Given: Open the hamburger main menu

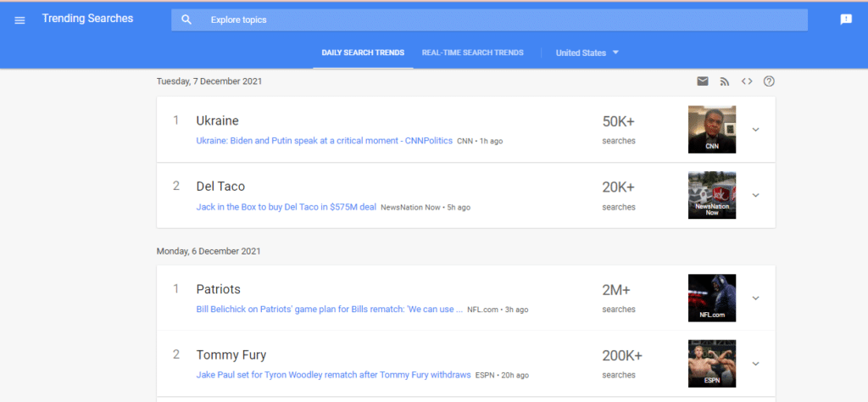Looking at the screenshot, I should (20, 20).
